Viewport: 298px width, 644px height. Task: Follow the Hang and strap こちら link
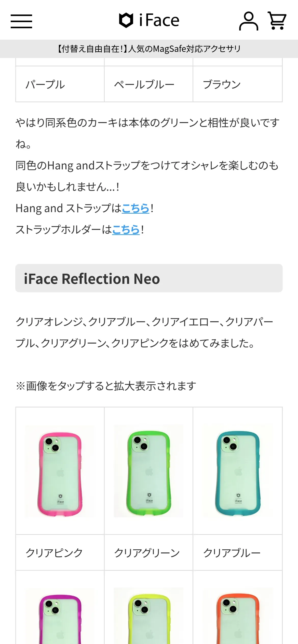pyautogui.click(x=135, y=208)
